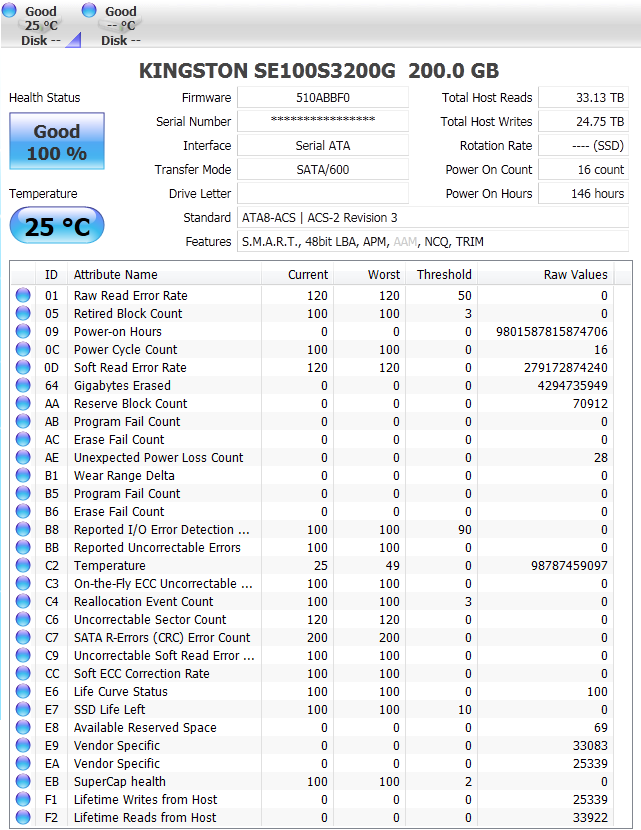The width and height of the screenshot is (641, 830).
Task: Click the Firmware field showing 510ABBF0
Action: click(323, 98)
